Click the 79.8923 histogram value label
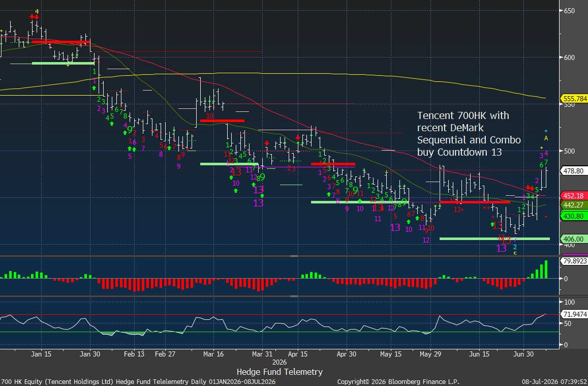 point(574,261)
